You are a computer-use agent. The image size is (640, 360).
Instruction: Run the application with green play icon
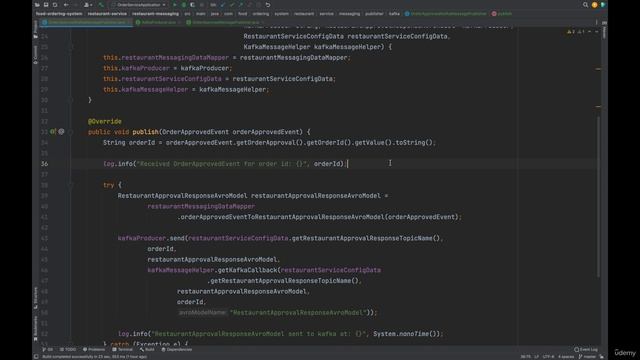click(175, 5)
